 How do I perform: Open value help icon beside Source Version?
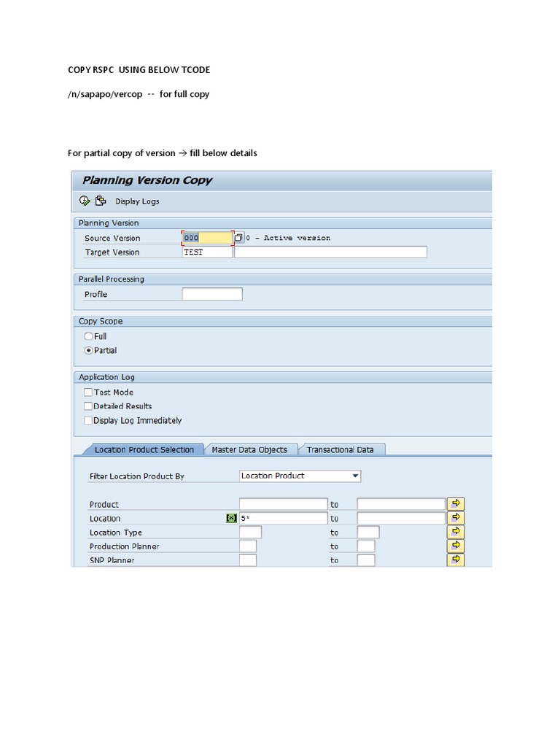tap(238, 237)
